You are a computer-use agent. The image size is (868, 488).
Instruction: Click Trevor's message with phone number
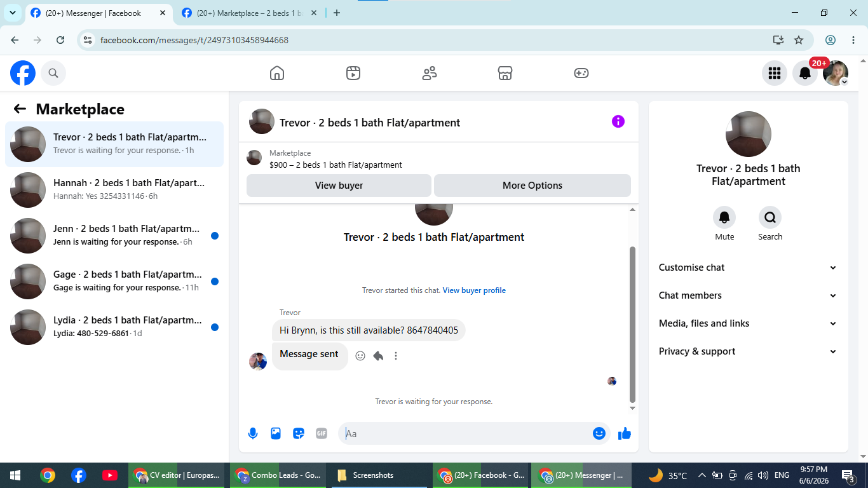(369, 330)
